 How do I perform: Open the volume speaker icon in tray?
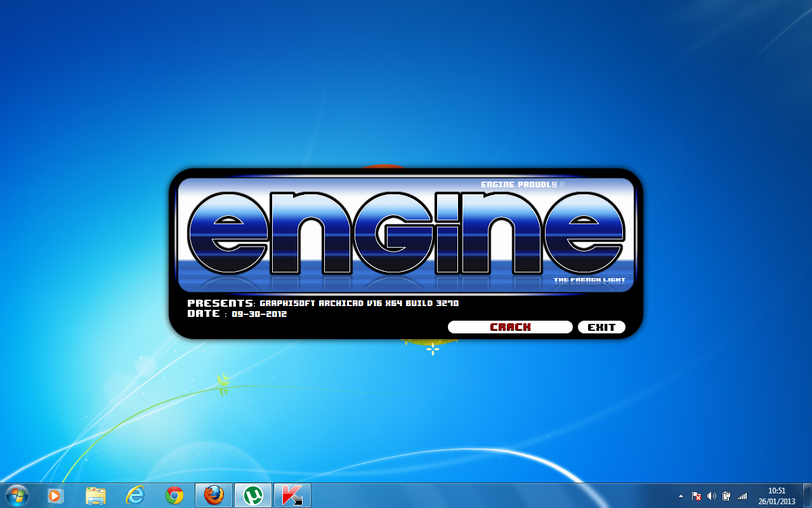pyautogui.click(x=711, y=496)
